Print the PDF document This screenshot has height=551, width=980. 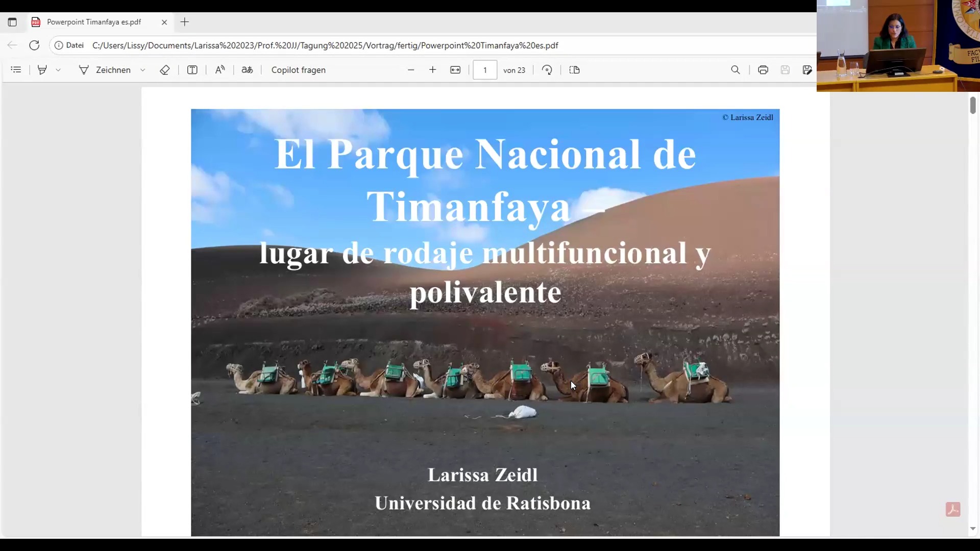(763, 70)
